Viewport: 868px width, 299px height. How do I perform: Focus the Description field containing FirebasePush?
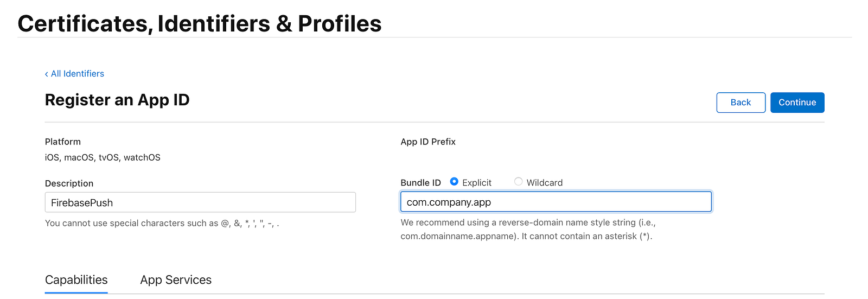click(200, 202)
